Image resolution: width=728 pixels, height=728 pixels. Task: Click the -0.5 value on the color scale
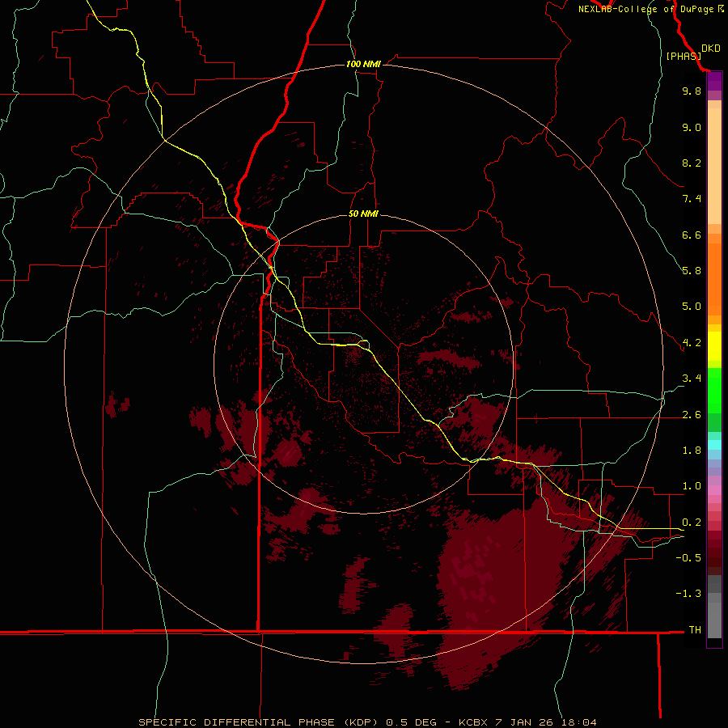688,558
